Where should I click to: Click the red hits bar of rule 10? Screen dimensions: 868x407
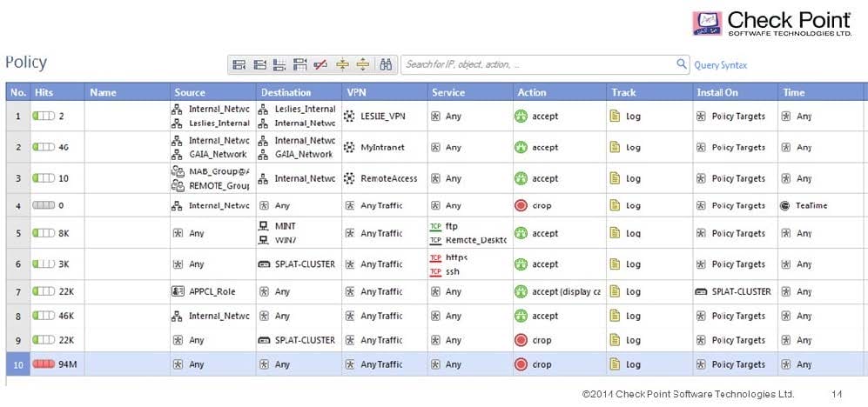click(x=44, y=364)
